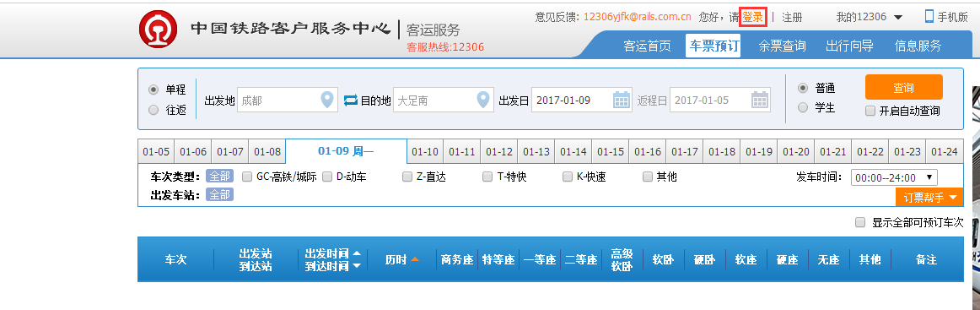
Task: Open departure date calendar icon
Action: pyautogui.click(x=622, y=100)
